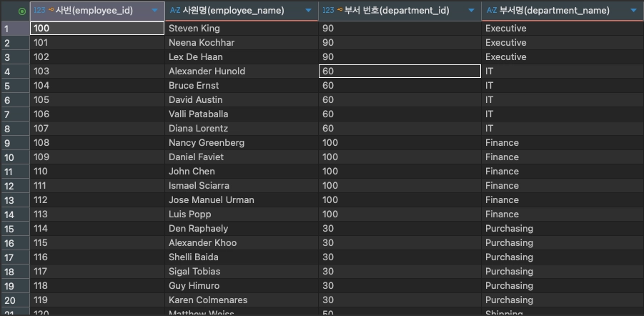The image size is (644, 316).
Task: Open employee_name column filter dropdown arrow
Action: [309, 11]
